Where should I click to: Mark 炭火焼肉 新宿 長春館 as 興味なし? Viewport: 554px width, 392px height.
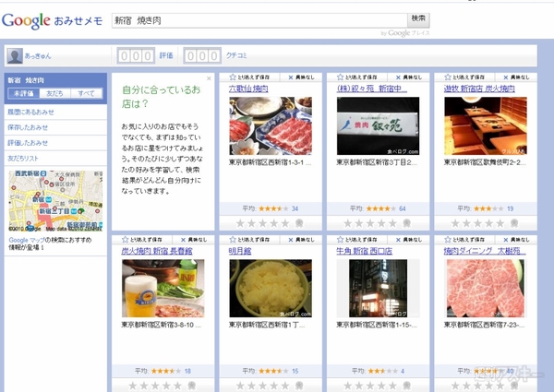[x=194, y=240]
